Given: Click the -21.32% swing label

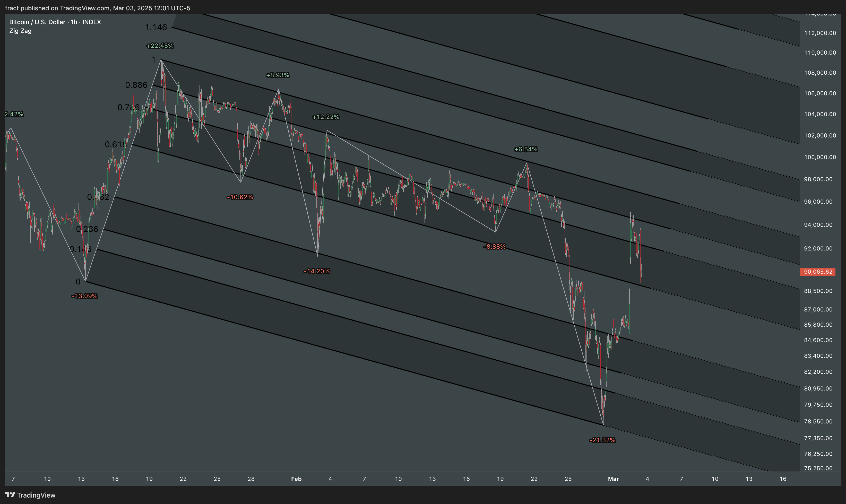Looking at the screenshot, I should coord(602,440).
